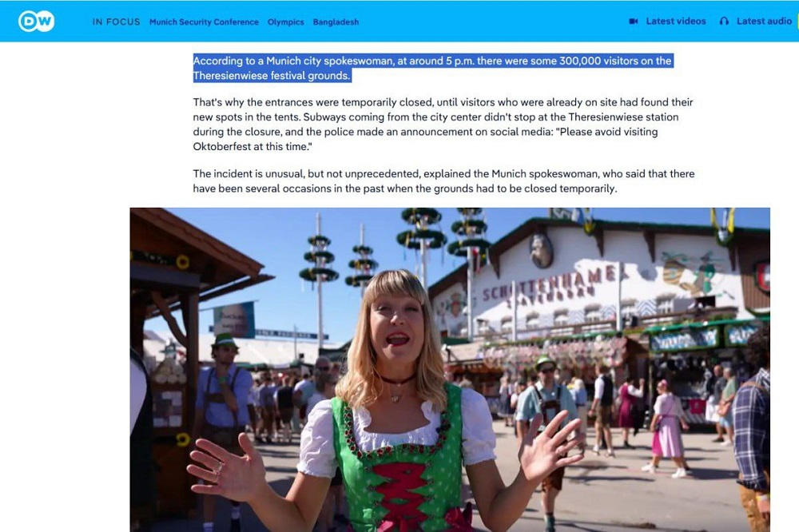Click the DW logo icon
The height and width of the screenshot is (532, 799).
(36, 22)
